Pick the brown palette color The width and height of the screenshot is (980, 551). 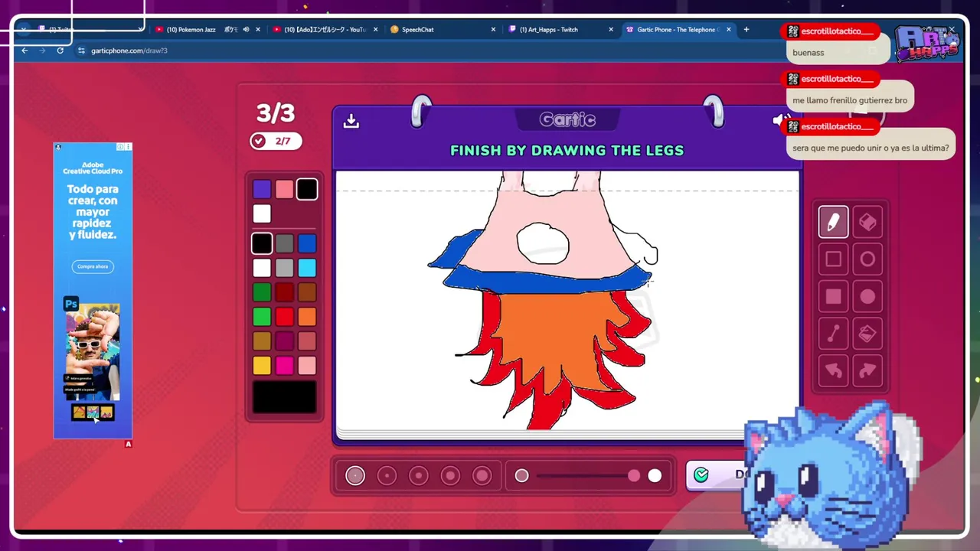307,292
